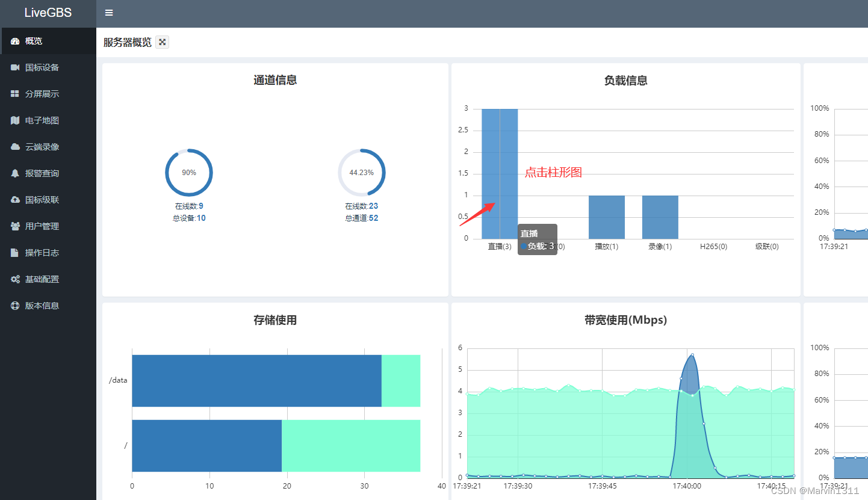
Task: Click the users icon next to 用户管理
Action: point(15,226)
